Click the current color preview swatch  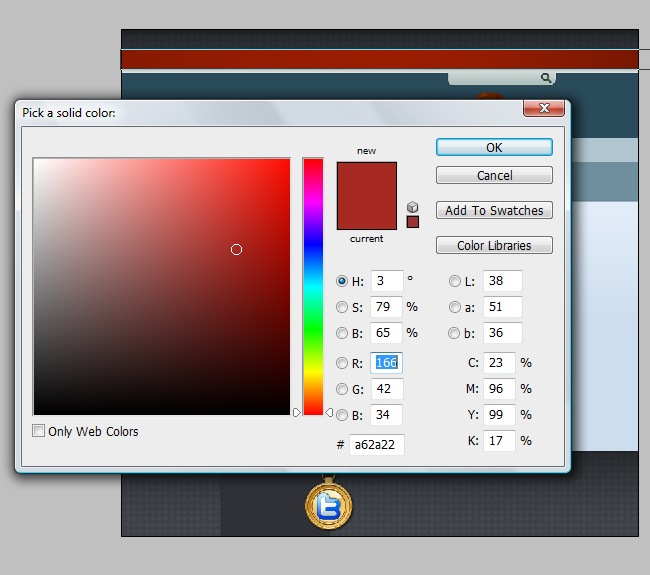(x=366, y=213)
